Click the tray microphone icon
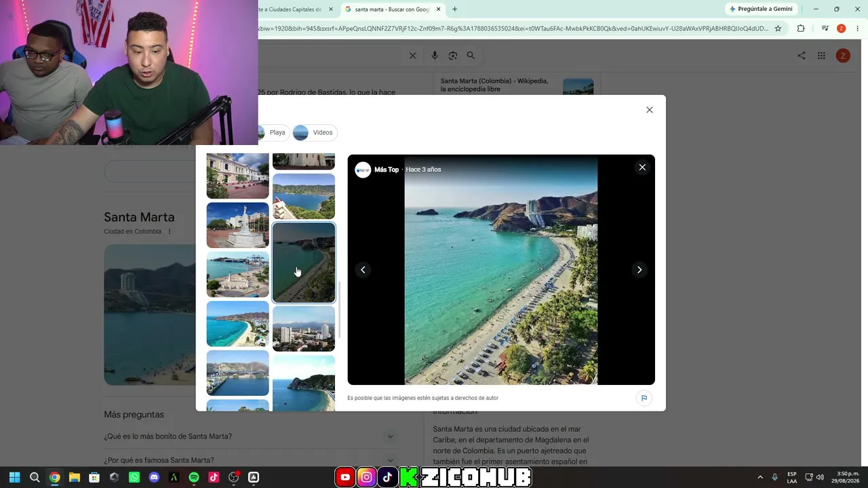 click(x=775, y=477)
